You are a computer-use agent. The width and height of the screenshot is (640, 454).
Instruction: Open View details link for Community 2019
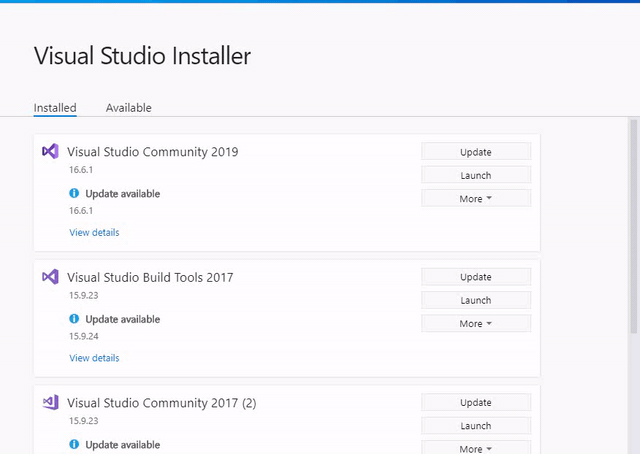click(94, 232)
